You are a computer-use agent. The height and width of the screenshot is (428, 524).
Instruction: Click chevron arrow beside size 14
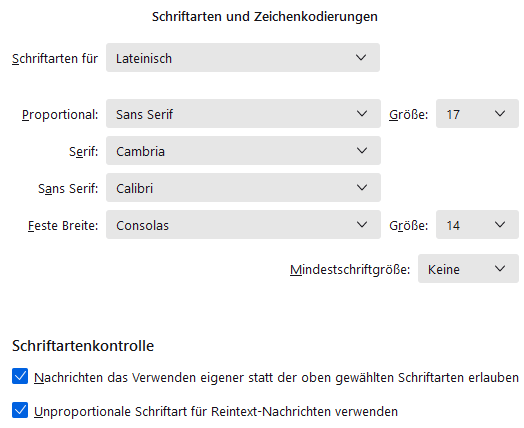pos(500,225)
